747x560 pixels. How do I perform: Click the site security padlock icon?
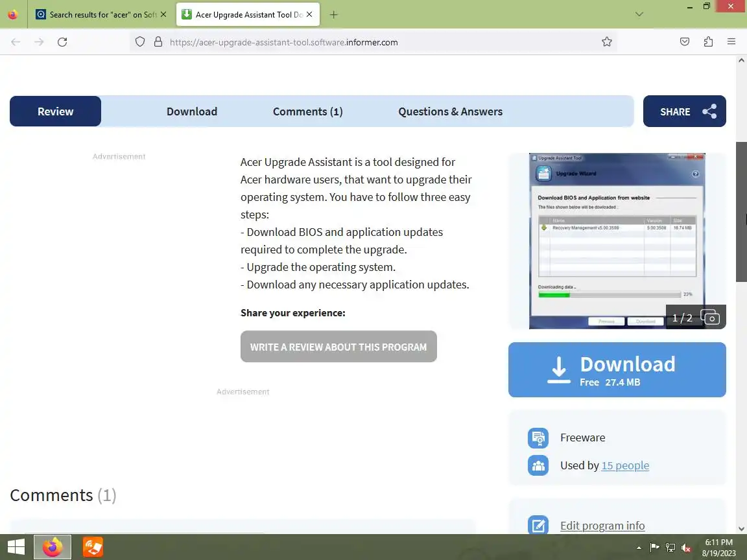(158, 42)
